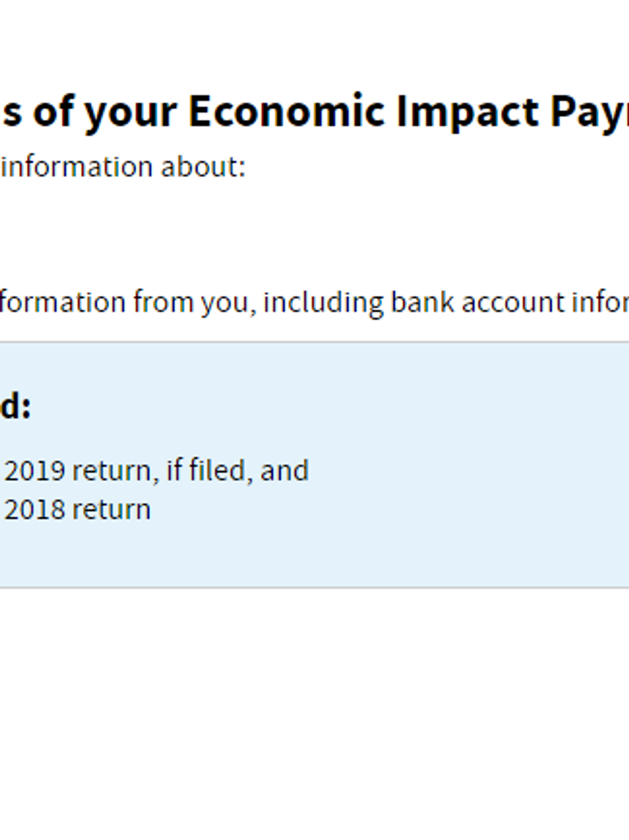Click the 'information about:' line
629x840 pixels.
(x=123, y=167)
